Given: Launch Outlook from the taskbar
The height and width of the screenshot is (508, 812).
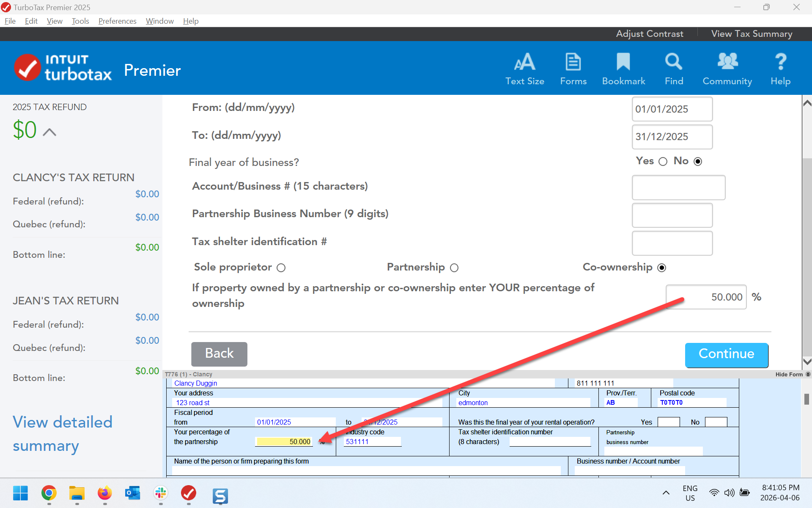Looking at the screenshot, I should pos(132,493).
